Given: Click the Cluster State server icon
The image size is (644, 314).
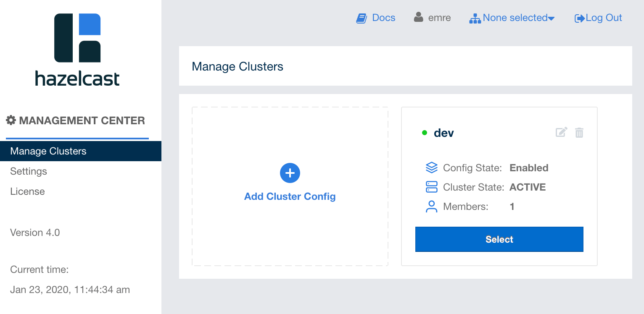Looking at the screenshot, I should (432, 187).
